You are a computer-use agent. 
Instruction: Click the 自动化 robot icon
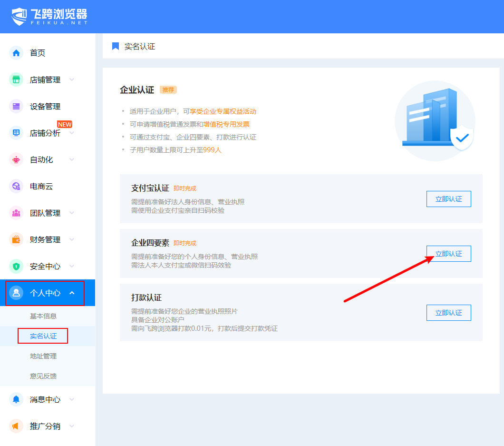pyautogui.click(x=16, y=159)
